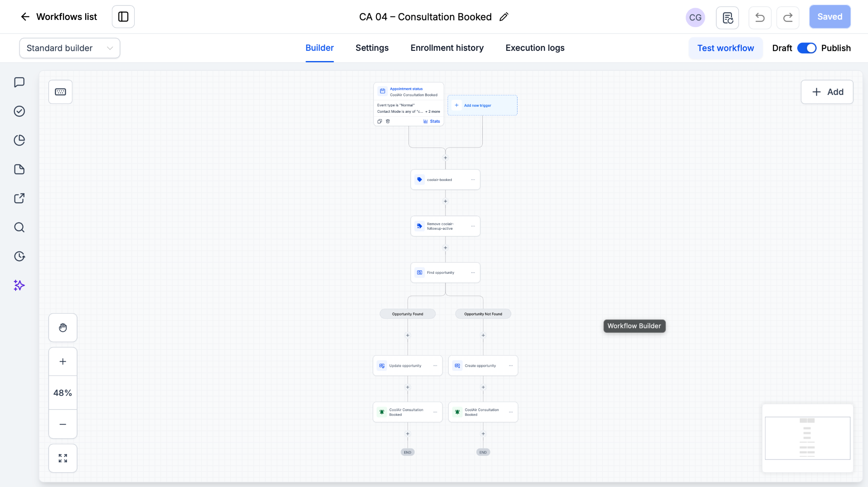Open options menu for coolair-booked action
Image resolution: width=868 pixels, height=487 pixels.
point(473,180)
